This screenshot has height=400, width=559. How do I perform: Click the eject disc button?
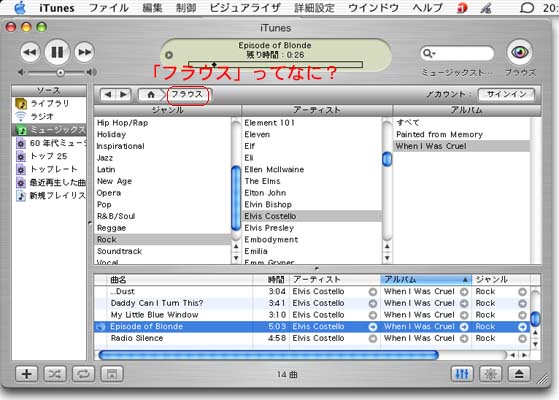point(519,374)
